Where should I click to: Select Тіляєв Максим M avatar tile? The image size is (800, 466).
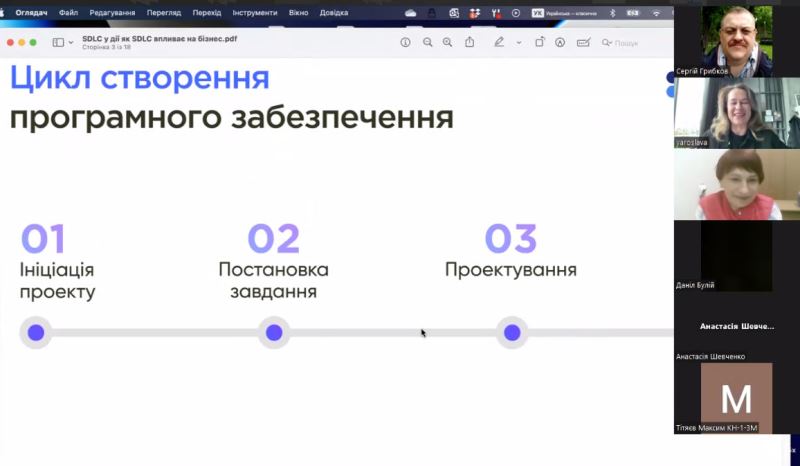coord(737,399)
